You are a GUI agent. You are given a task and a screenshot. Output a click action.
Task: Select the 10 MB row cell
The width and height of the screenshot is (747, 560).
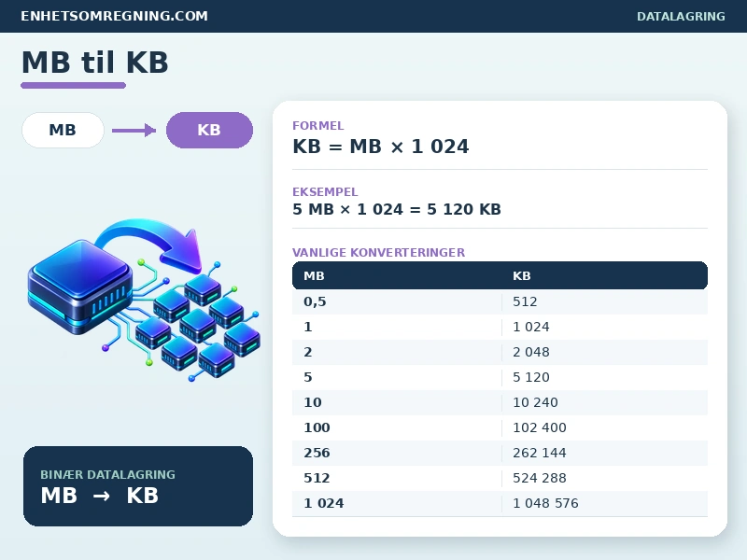397,403
